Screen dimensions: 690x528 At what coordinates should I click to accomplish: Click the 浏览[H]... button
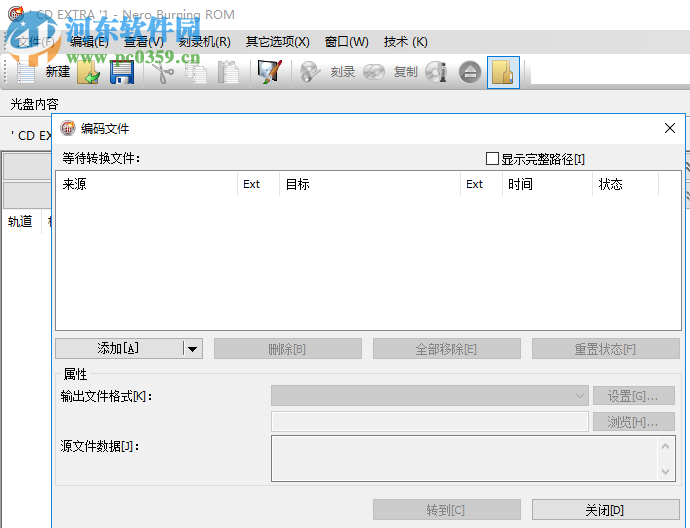634,422
